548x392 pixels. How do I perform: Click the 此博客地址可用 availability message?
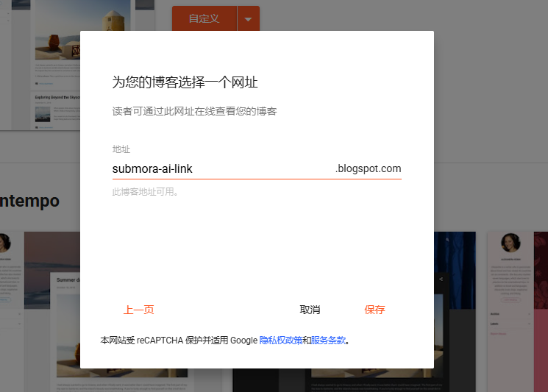[x=146, y=192]
